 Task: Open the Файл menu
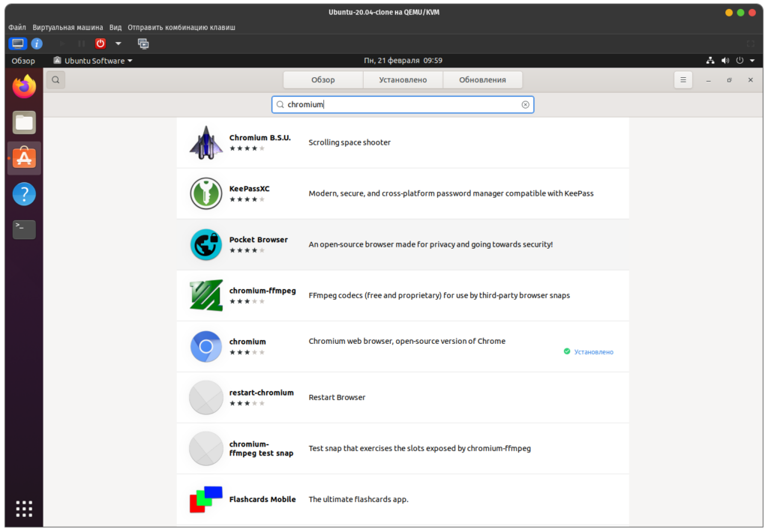coord(17,27)
